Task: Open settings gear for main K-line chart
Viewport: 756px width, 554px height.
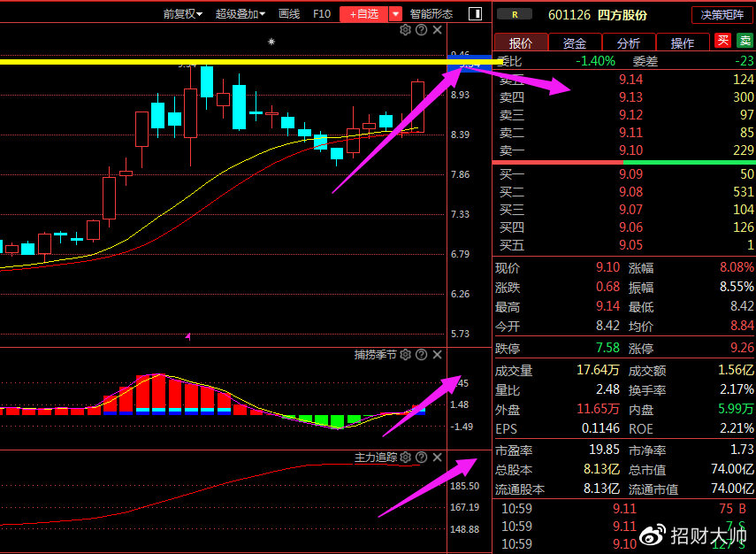Action: (x=405, y=30)
